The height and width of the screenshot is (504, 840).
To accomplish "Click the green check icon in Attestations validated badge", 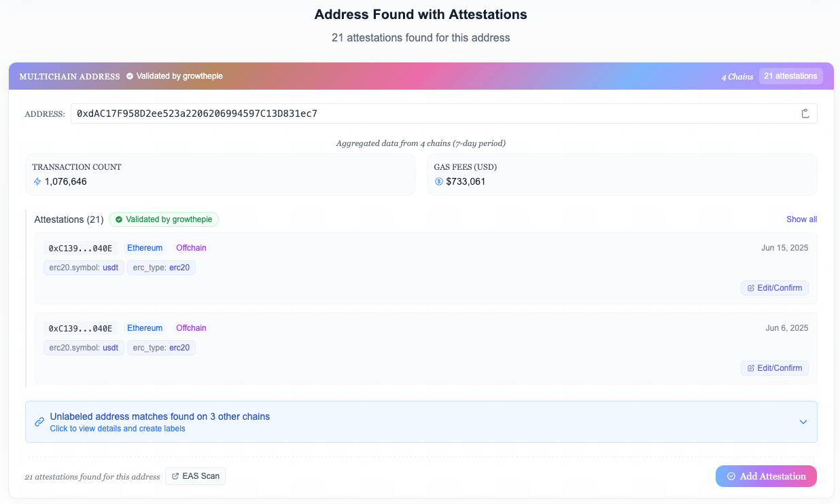I will 119,219.
